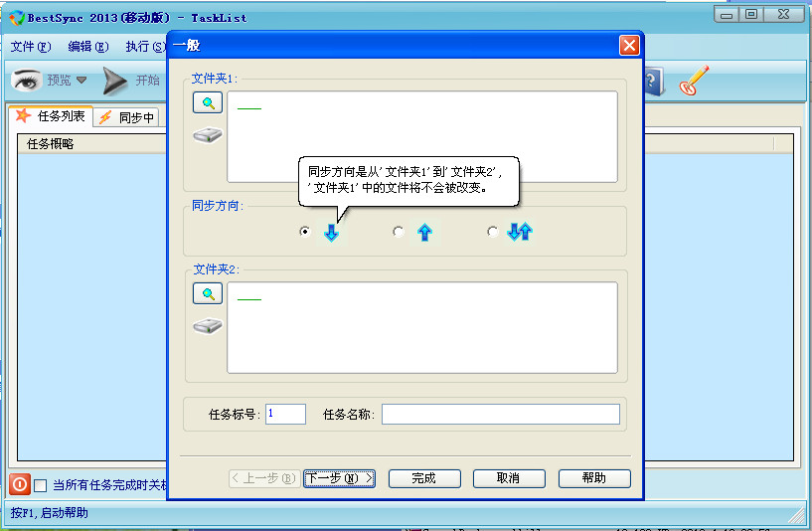Click the 完成 button
Viewport: 812px width, 531px height.
click(424, 478)
